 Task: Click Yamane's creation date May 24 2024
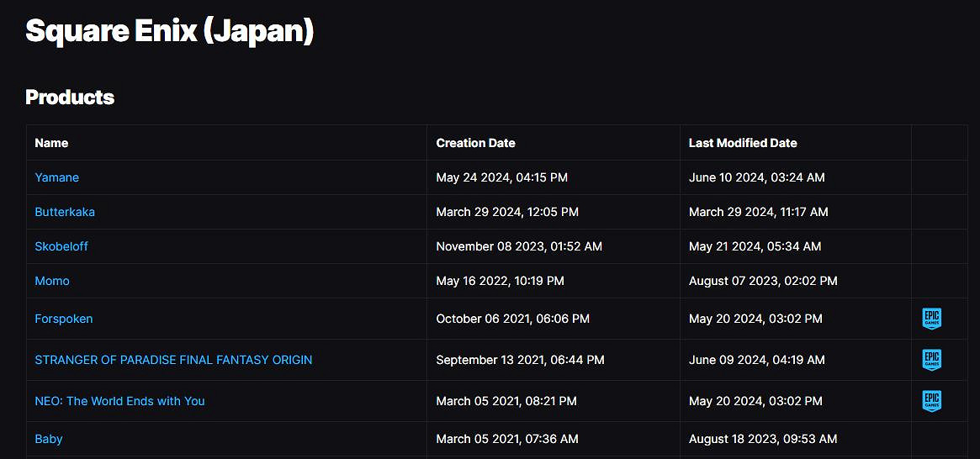(x=501, y=177)
